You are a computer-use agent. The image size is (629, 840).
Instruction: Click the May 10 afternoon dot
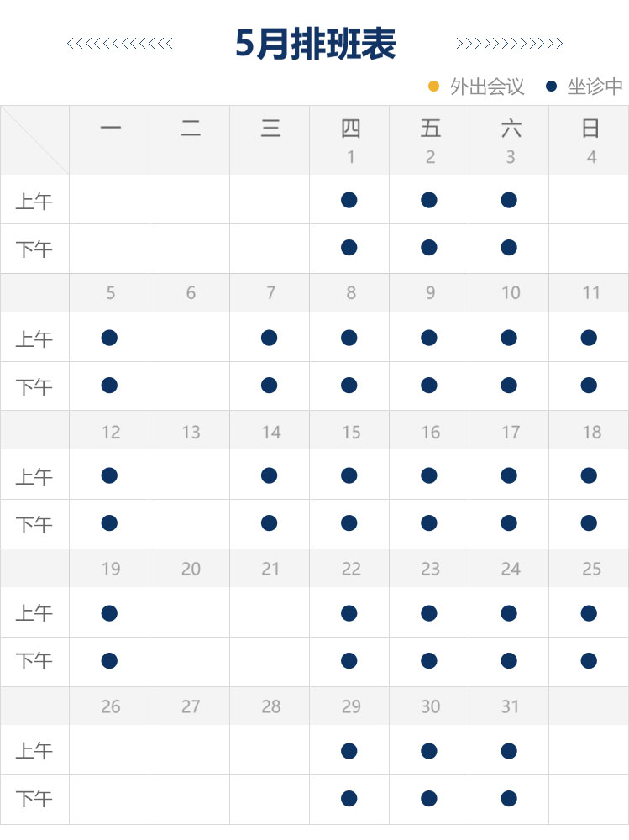point(509,386)
